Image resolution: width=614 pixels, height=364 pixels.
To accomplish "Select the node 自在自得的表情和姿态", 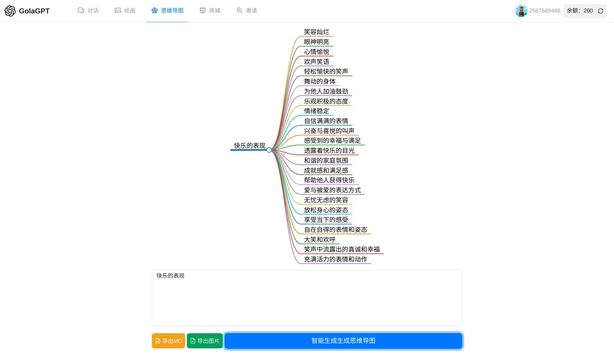I will point(336,230).
